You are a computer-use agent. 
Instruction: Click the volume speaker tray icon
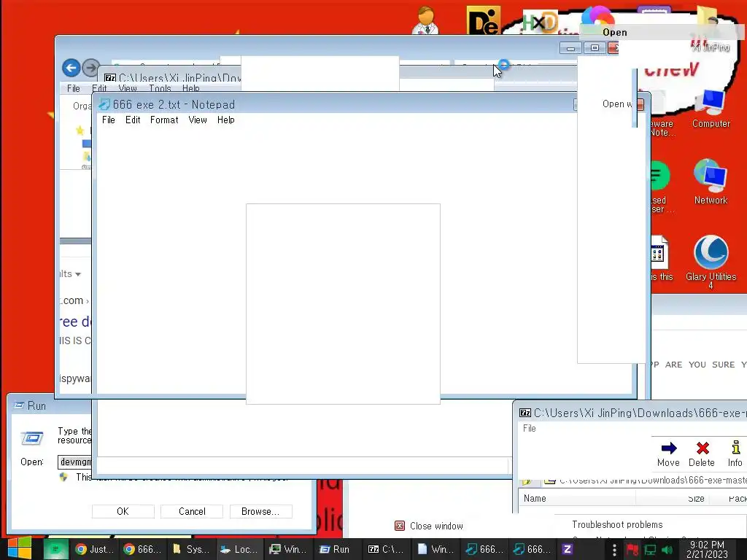click(667, 550)
